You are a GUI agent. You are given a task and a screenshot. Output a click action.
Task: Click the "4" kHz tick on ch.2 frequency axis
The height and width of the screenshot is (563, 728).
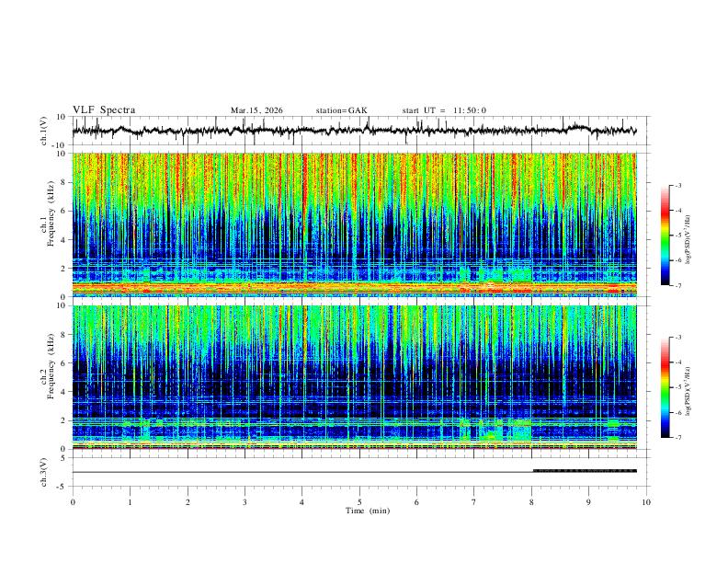64,392
